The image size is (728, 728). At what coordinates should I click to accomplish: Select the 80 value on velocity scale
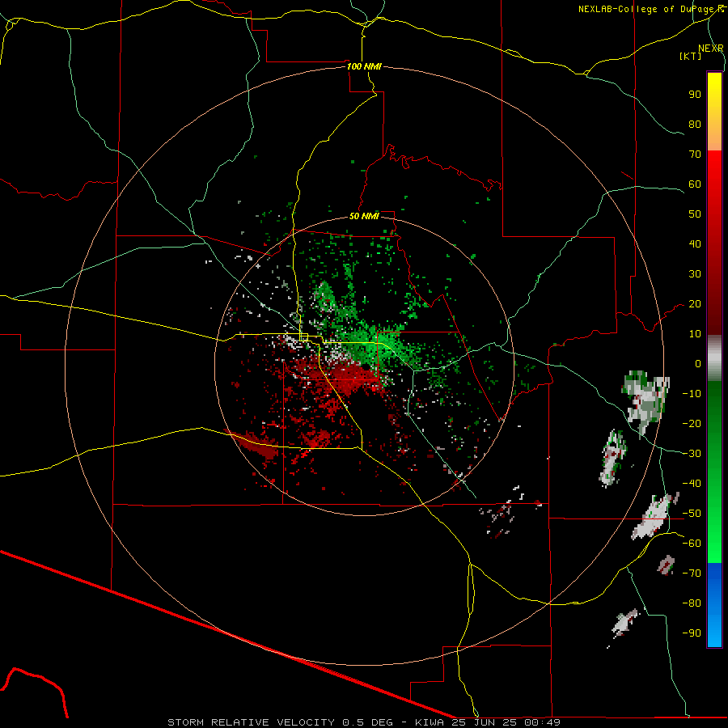coord(695,124)
